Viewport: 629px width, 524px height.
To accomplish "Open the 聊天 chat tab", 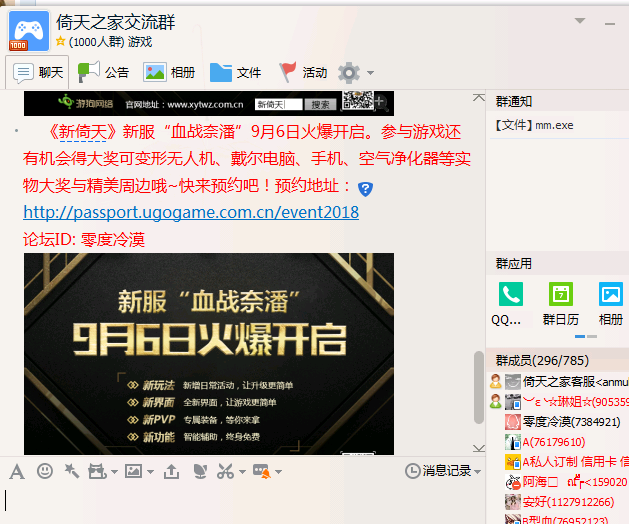I will click(37, 72).
